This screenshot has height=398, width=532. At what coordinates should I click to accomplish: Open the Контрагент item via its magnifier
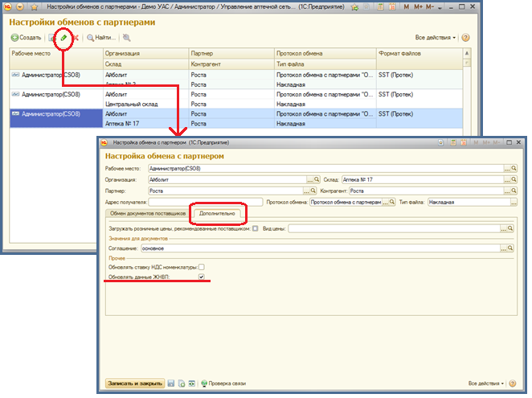pos(514,191)
